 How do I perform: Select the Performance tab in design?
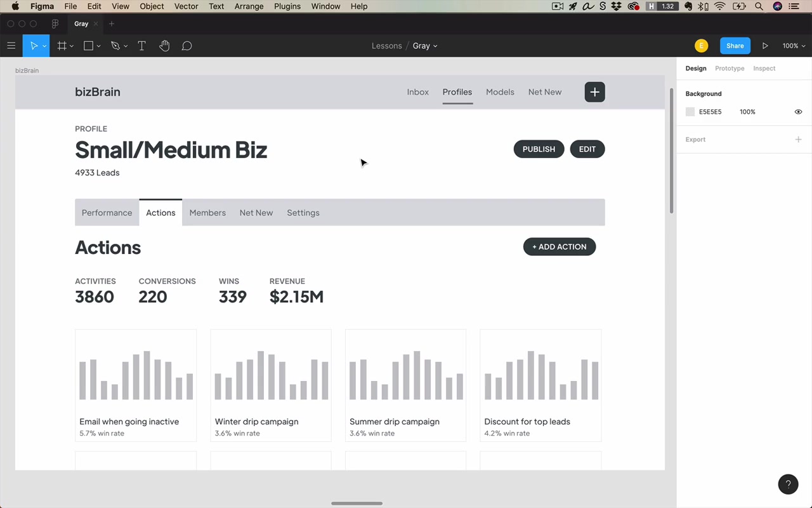[x=107, y=213]
